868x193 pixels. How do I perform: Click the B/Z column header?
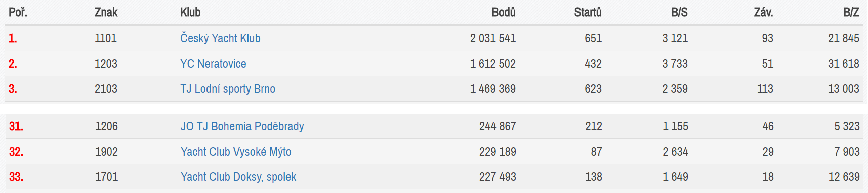tap(851, 12)
